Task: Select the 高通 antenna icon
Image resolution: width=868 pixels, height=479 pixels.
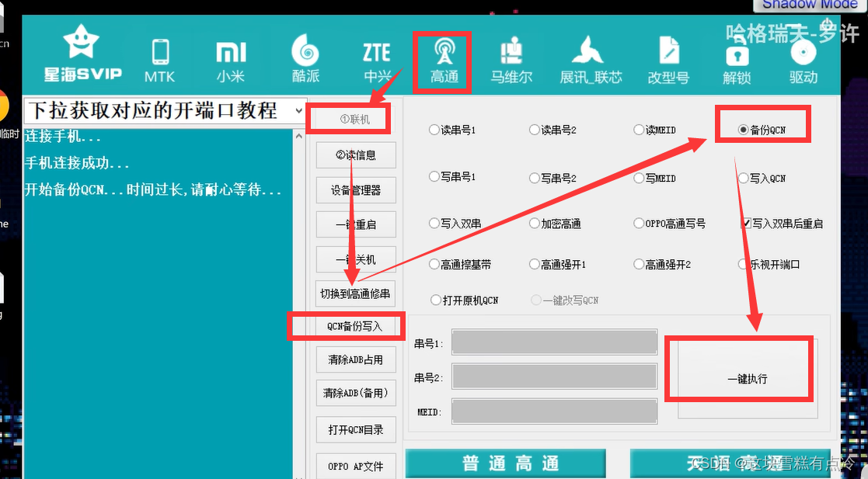Action: (x=444, y=61)
